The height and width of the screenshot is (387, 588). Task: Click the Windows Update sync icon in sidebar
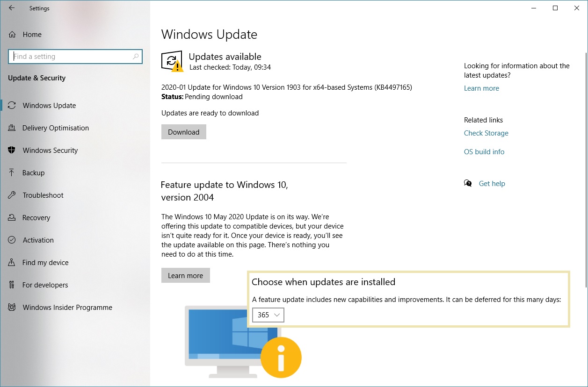pyautogui.click(x=13, y=106)
